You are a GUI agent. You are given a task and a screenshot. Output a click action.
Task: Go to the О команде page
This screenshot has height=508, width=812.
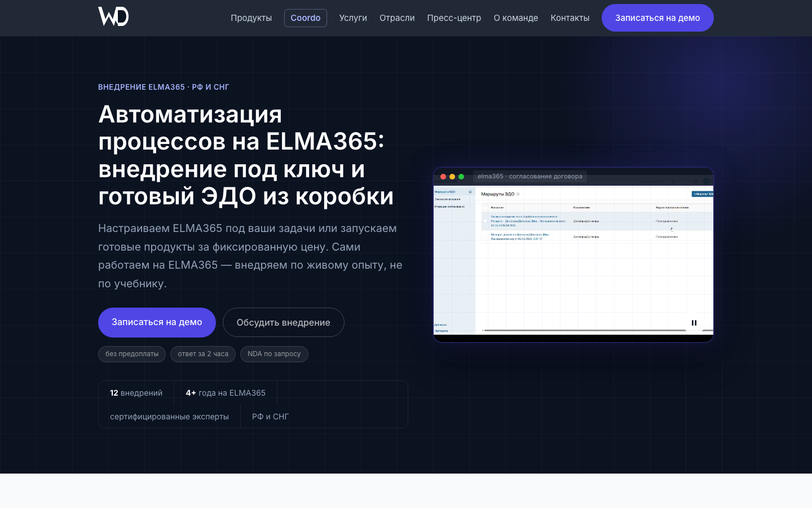point(516,18)
